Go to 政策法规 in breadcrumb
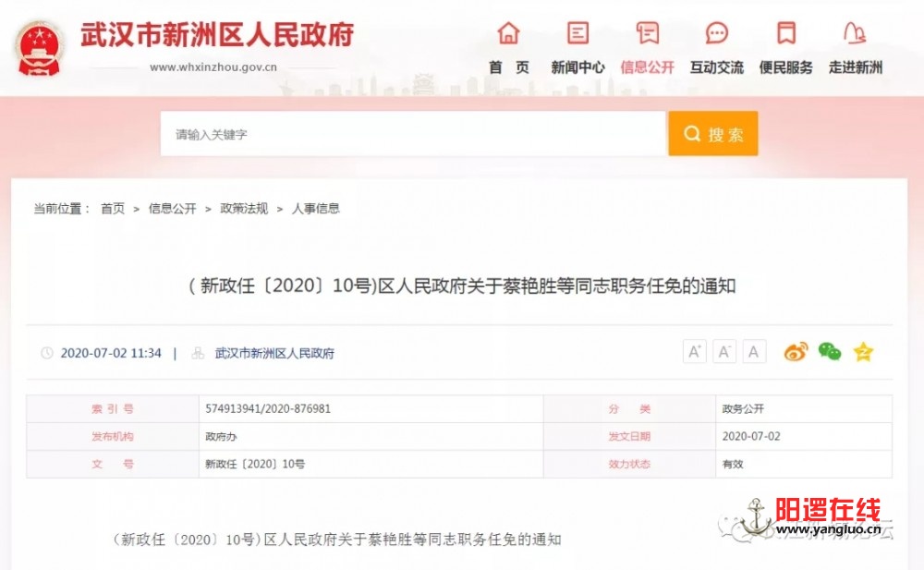This screenshot has width=924, height=570. coord(244,208)
